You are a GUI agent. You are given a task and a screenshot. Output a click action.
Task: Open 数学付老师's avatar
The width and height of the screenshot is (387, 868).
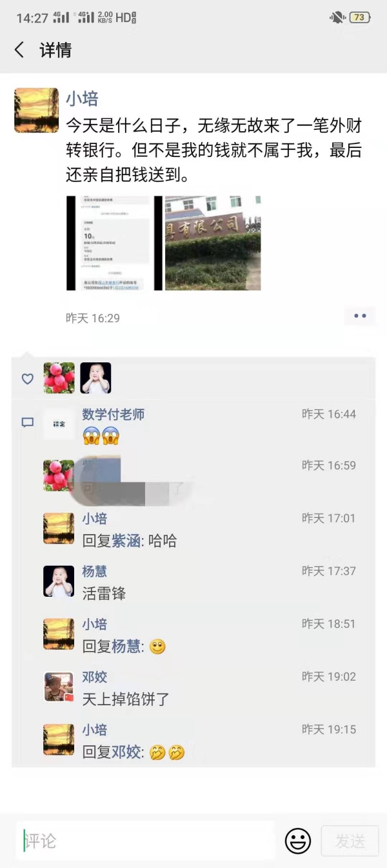(59, 424)
